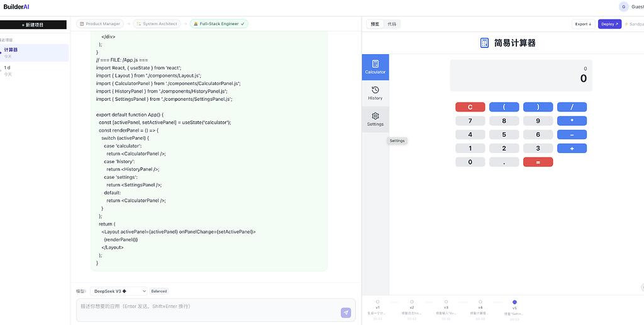This screenshot has width=644, height=325.
Task: Click the decimal point key
Action: [504, 162]
